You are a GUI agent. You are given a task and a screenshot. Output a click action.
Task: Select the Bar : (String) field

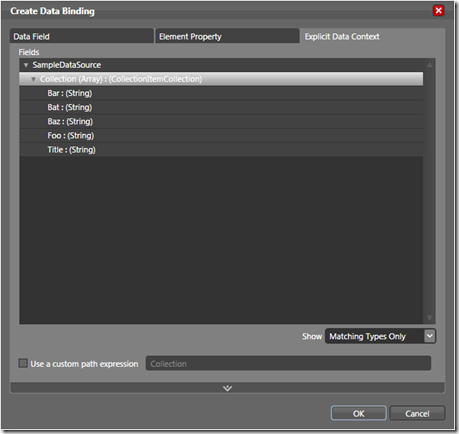pyautogui.click(x=221, y=93)
